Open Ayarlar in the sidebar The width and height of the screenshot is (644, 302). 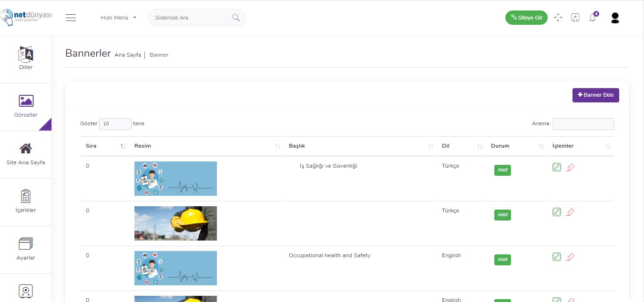coord(26,249)
